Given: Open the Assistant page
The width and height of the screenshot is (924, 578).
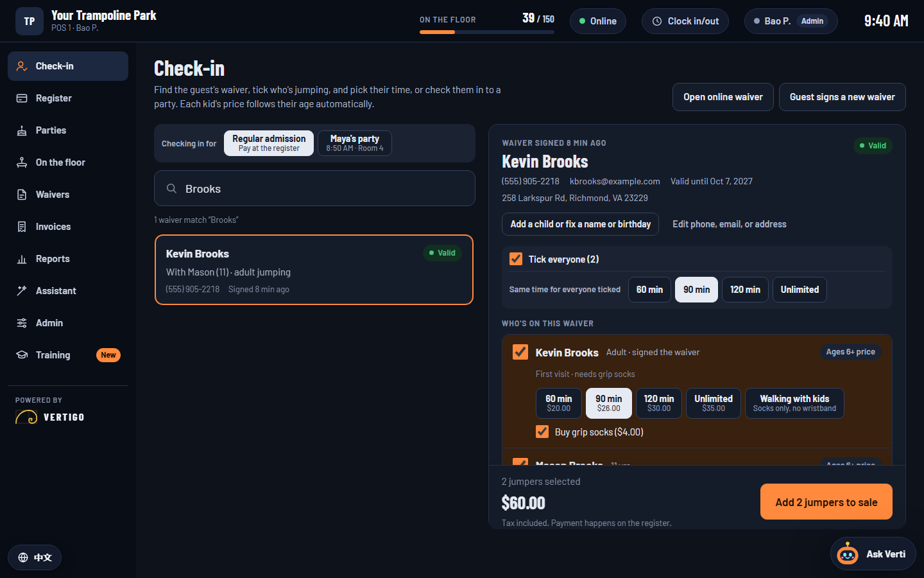Looking at the screenshot, I should (x=68, y=291).
